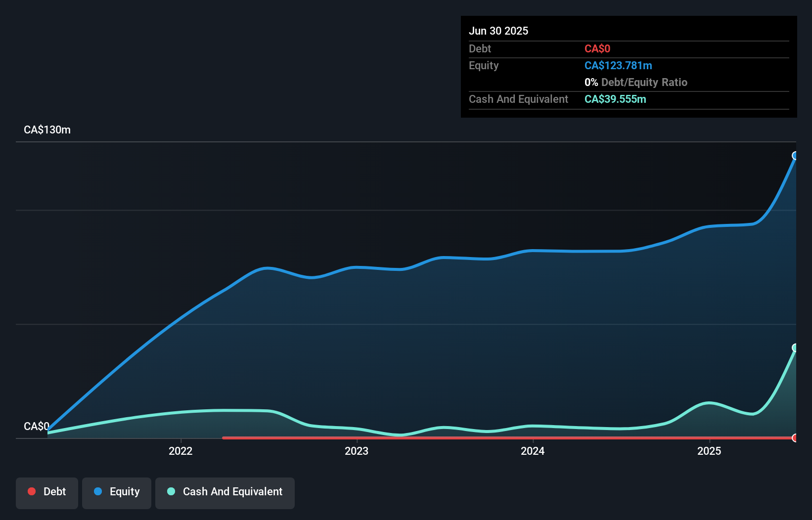Click the CA$0 axis label on left
The height and width of the screenshot is (520, 812).
coord(37,427)
